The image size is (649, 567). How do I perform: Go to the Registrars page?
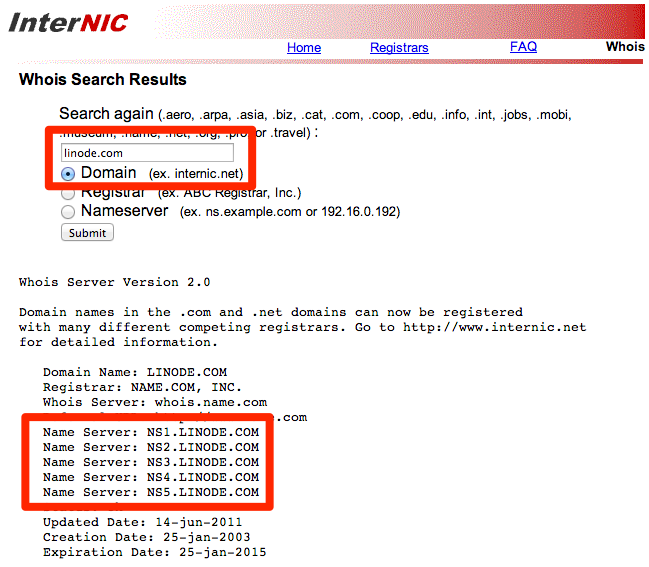pyautogui.click(x=399, y=47)
